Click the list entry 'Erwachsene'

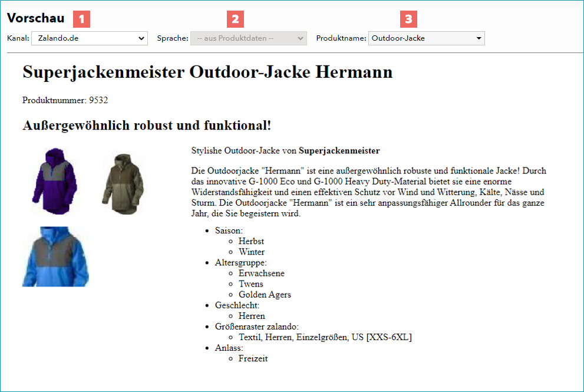tap(262, 273)
